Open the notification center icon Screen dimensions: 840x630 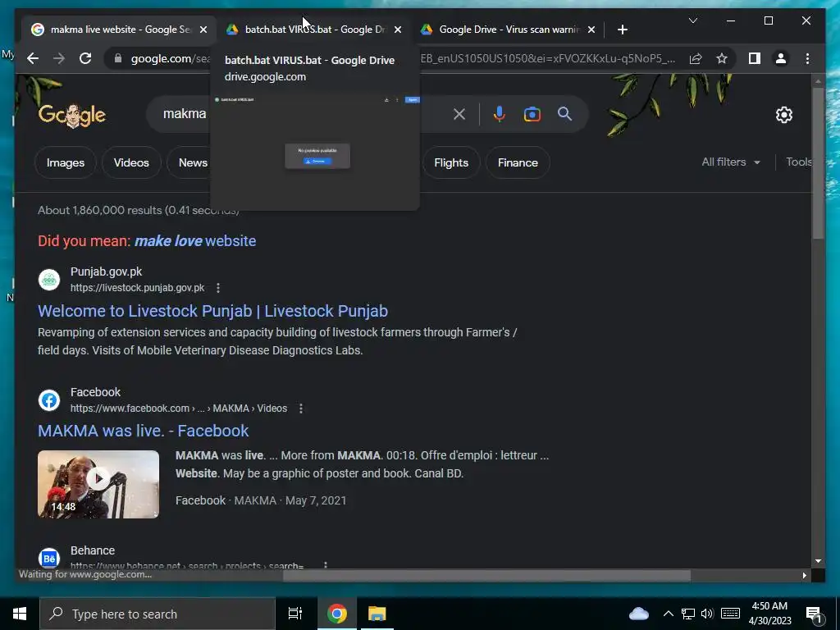click(814, 615)
